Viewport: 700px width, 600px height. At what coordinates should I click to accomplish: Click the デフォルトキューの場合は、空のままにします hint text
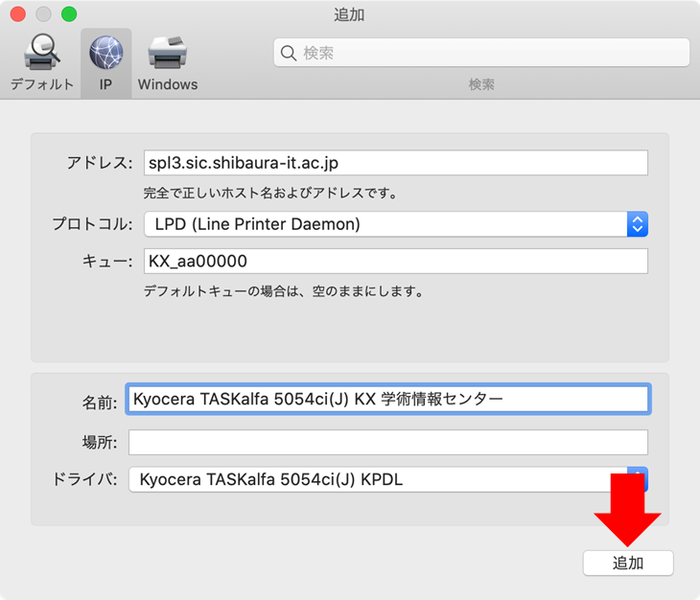[x=283, y=291]
